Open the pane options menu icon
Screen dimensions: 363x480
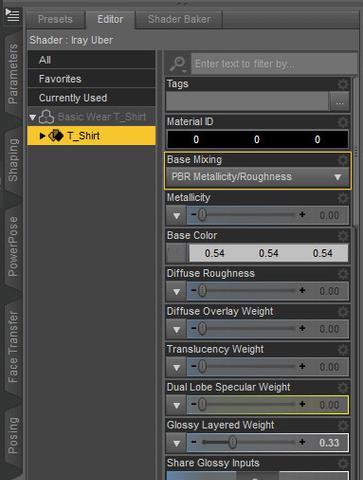tap(12, 15)
